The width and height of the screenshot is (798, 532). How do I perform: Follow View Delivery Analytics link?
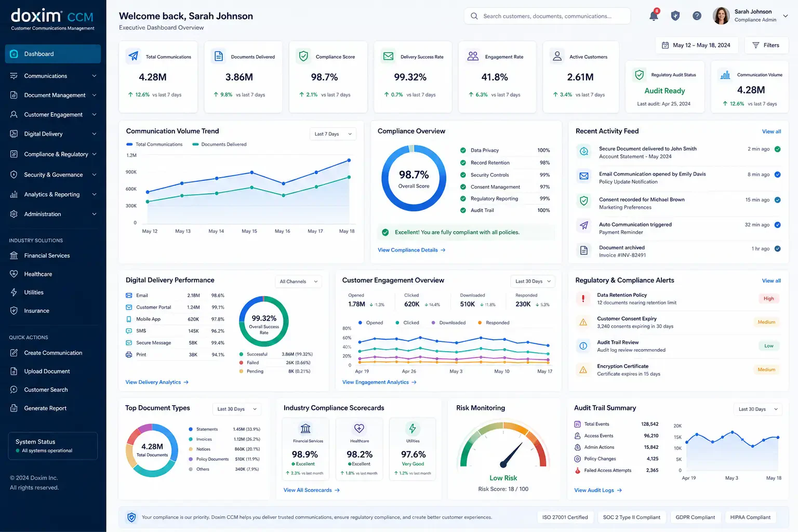pos(157,382)
